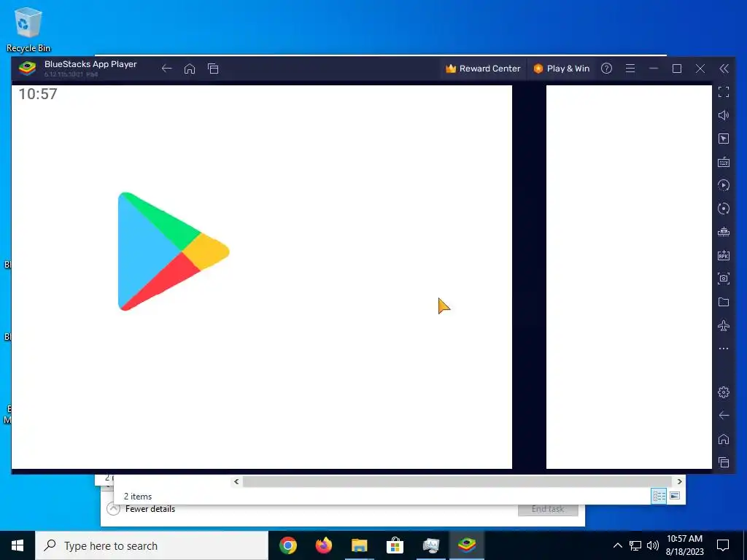Toggle the cursor lock icon in sidebar
Viewport: 747px width, 560px height.
point(724,139)
